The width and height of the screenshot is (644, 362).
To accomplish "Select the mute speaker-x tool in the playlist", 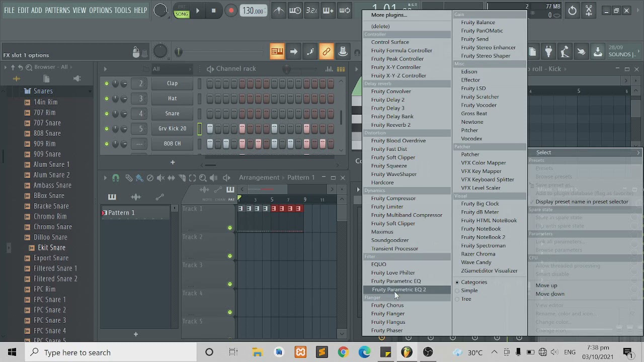I will click(x=160, y=177).
